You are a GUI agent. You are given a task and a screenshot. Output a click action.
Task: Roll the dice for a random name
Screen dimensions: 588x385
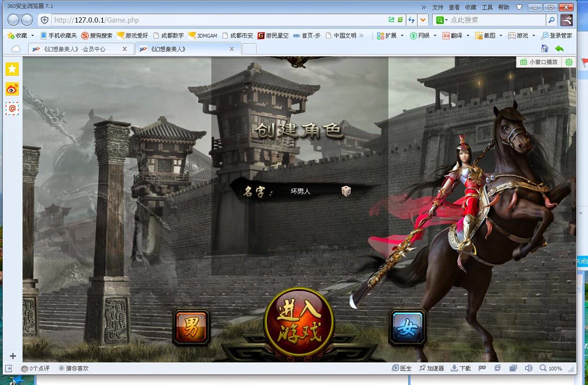coord(346,191)
